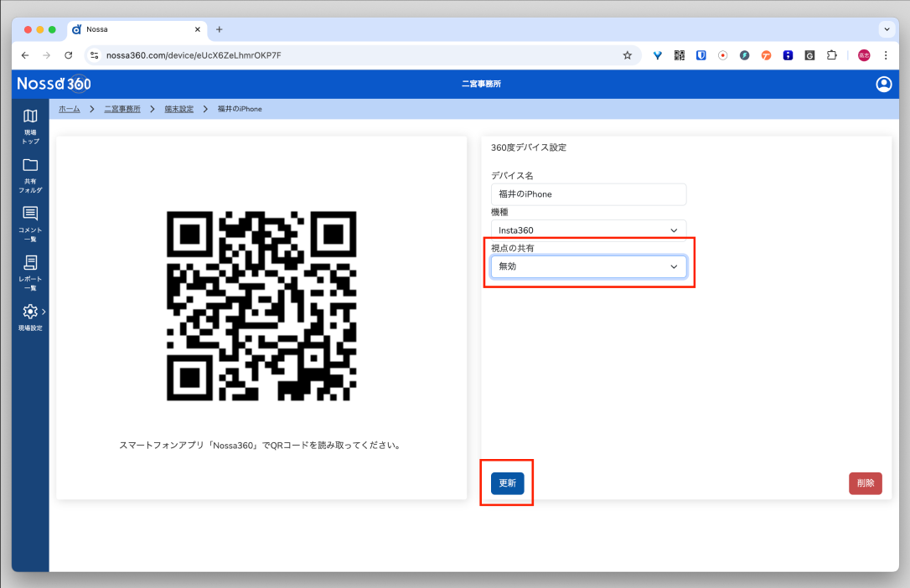Open the 現場設定 gear icon
The width and height of the screenshot is (910, 588).
point(30,312)
